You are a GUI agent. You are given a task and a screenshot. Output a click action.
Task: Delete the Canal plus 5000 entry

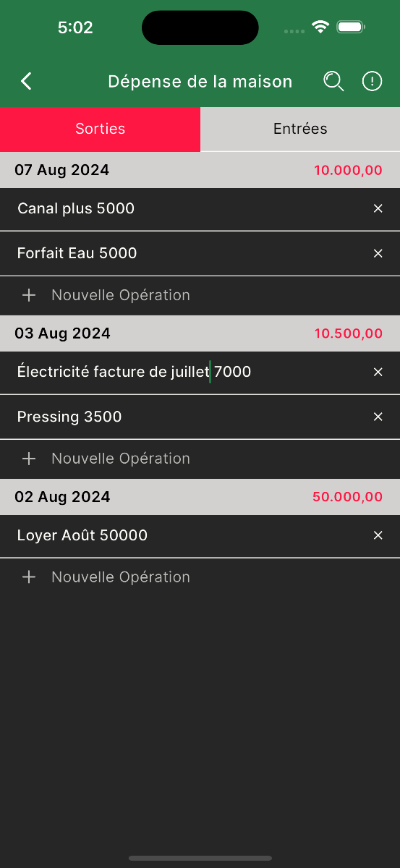tap(378, 208)
